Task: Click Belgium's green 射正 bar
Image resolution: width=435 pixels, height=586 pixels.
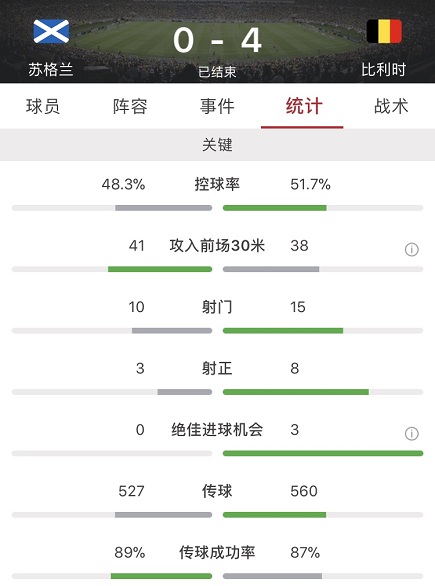Action: (296, 392)
